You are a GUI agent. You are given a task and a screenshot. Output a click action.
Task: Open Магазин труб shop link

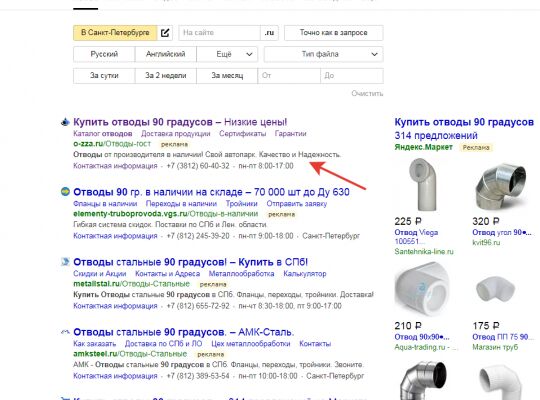tap(495, 347)
